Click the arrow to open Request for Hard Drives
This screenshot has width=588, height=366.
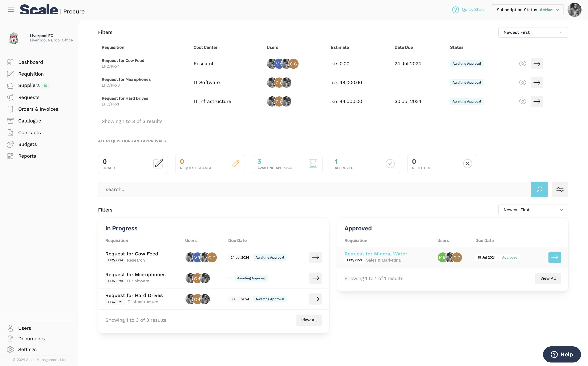(x=537, y=101)
